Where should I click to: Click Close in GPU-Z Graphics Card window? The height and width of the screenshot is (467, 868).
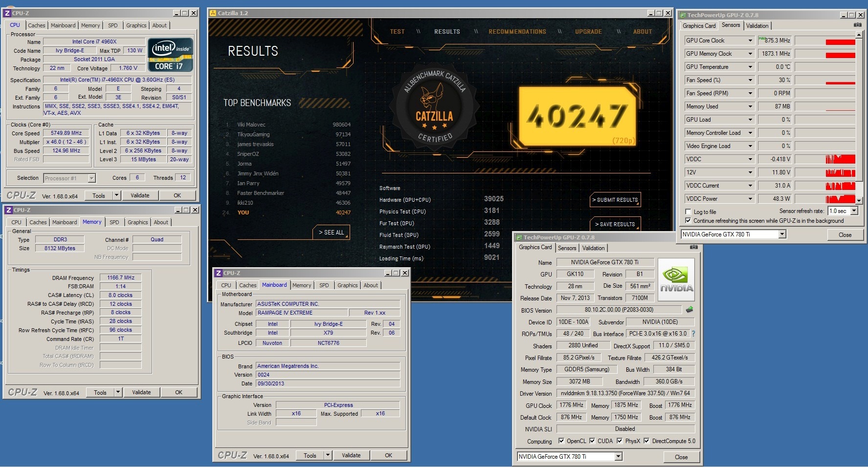click(x=681, y=457)
